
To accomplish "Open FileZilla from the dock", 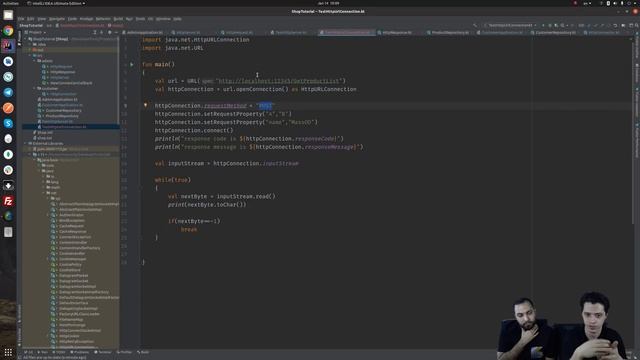I will click(8, 201).
